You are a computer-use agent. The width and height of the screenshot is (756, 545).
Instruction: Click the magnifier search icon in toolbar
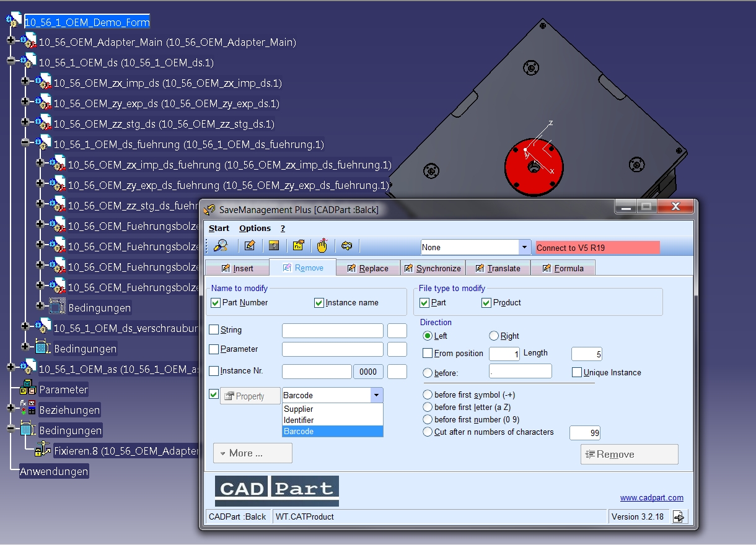pos(221,246)
